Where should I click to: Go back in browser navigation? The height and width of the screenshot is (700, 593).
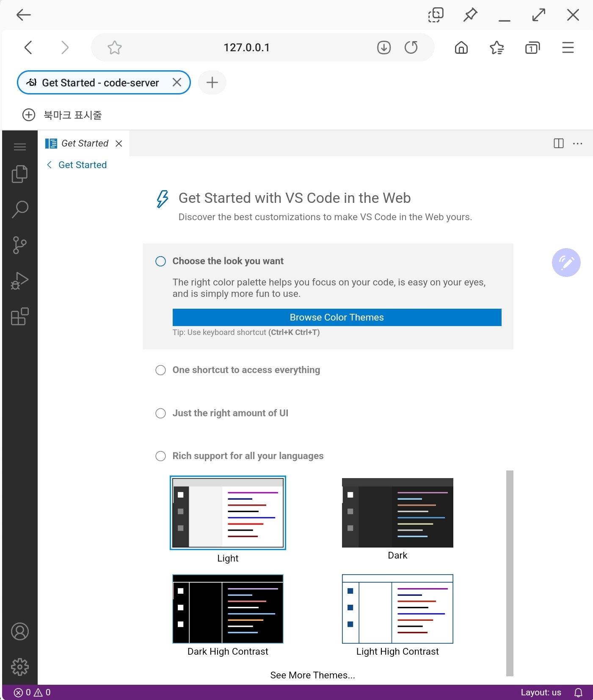[x=28, y=47]
